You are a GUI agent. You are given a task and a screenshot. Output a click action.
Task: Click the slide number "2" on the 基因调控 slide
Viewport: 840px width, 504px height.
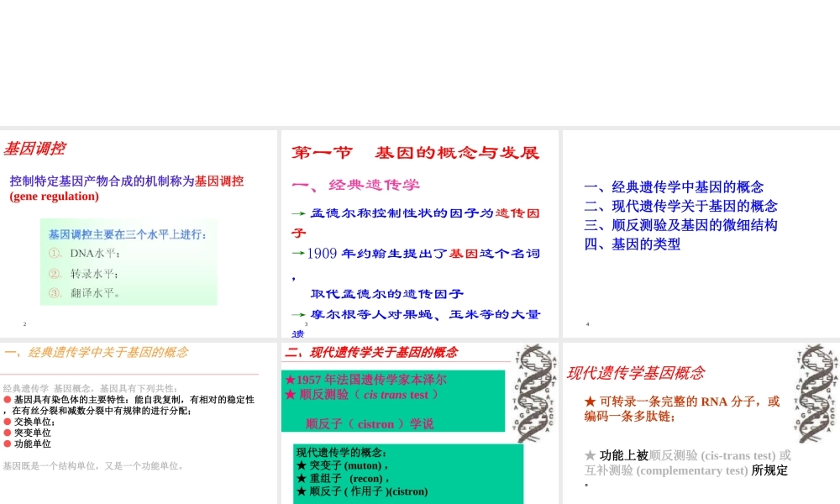[24, 323]
